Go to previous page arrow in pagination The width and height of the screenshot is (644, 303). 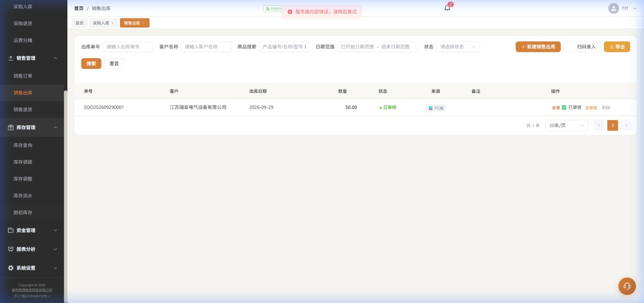tap(599, 125)
